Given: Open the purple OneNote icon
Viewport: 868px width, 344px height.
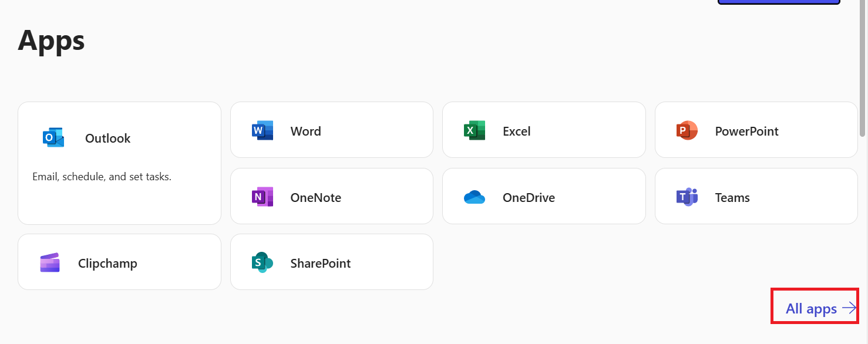Looking at the screenshot, I should pyautogui.click(x=262, y=197).
